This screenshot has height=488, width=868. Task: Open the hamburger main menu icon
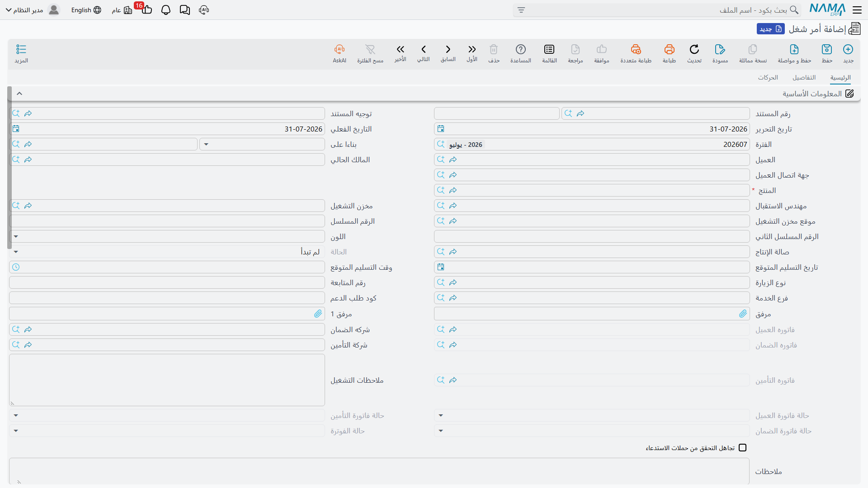857,10
